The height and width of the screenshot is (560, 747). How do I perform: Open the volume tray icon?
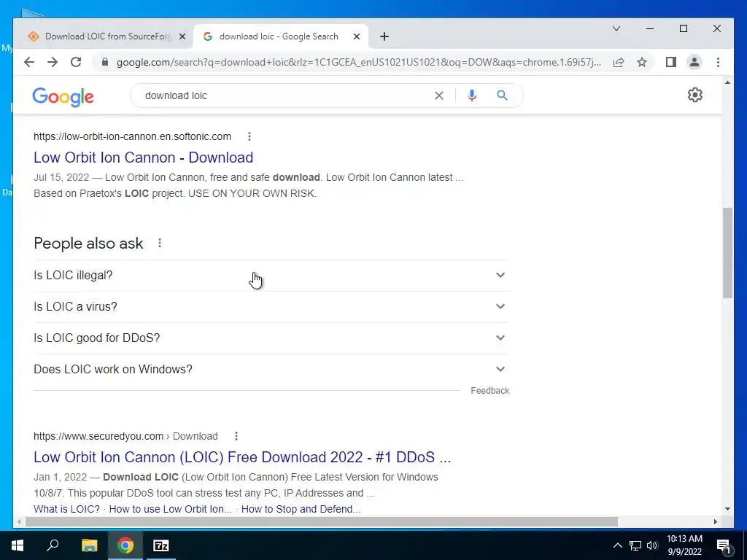(652, 545)
